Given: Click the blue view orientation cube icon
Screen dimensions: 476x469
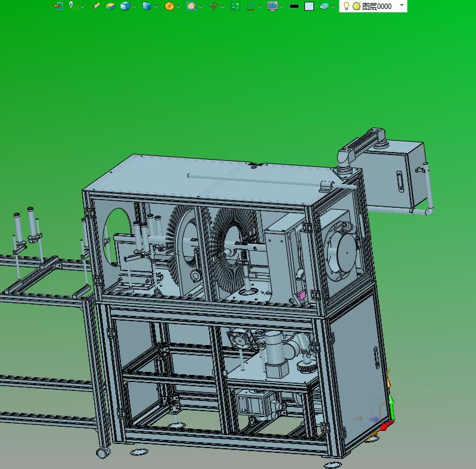Looking at the screenshot, I should pyautogui.click(x=147, y=6).
